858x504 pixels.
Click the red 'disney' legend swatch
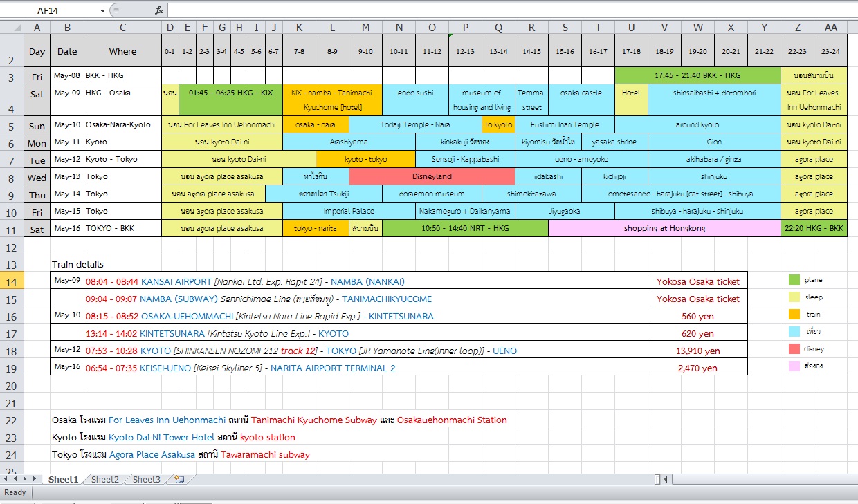[x=794, y=349]
